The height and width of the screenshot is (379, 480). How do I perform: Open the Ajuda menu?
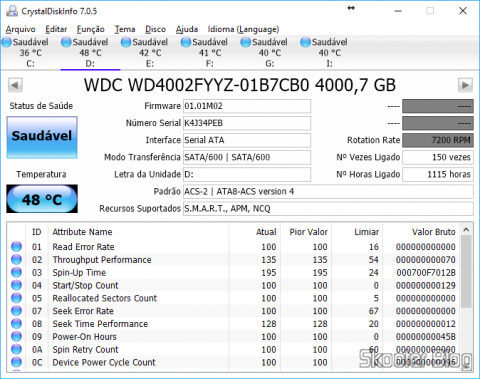click(x=187, y=29)
